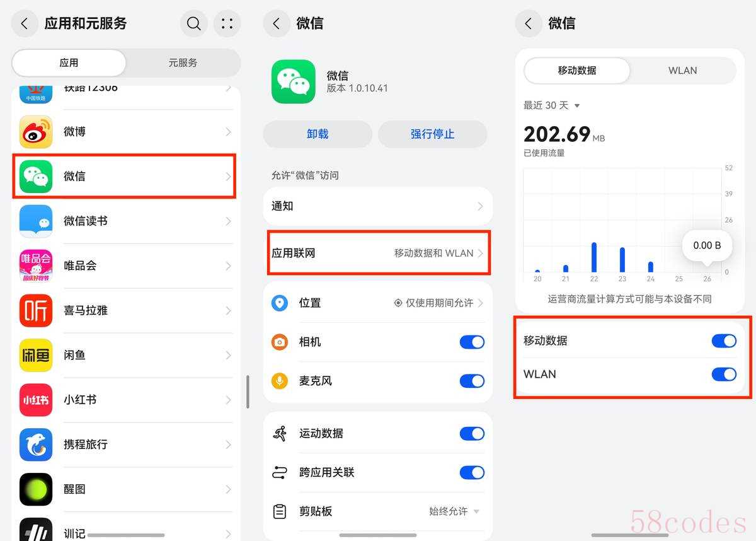Open 醒图 entry in app list
The height and width of the screenshot is (541, 756).
click(126, 489)
